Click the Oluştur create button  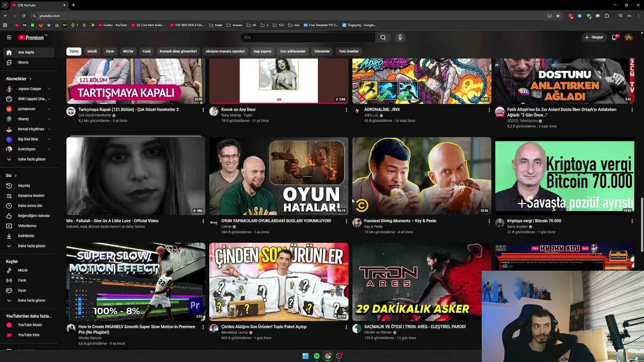pyautogui.click(x=594, y=37)
